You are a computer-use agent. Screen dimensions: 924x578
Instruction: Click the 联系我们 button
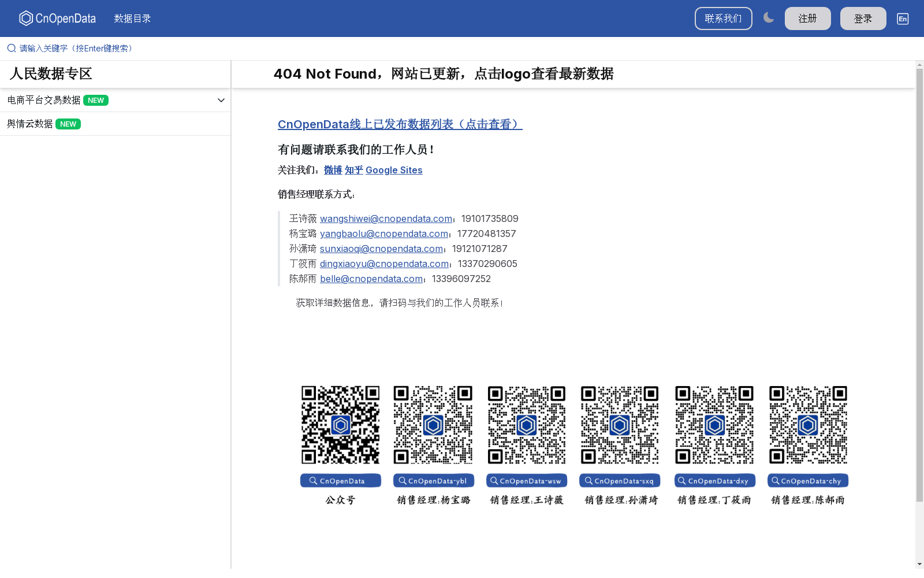[723, 18]
